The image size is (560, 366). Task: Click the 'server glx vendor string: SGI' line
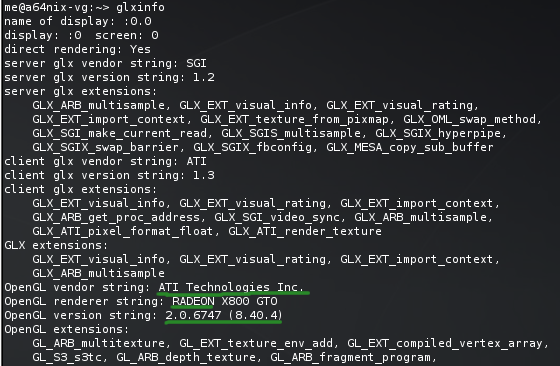click(x=105, y=63)
